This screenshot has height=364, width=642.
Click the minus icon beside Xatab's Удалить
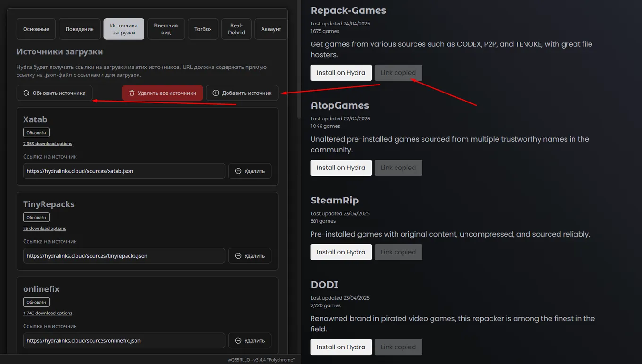(238, 171)
